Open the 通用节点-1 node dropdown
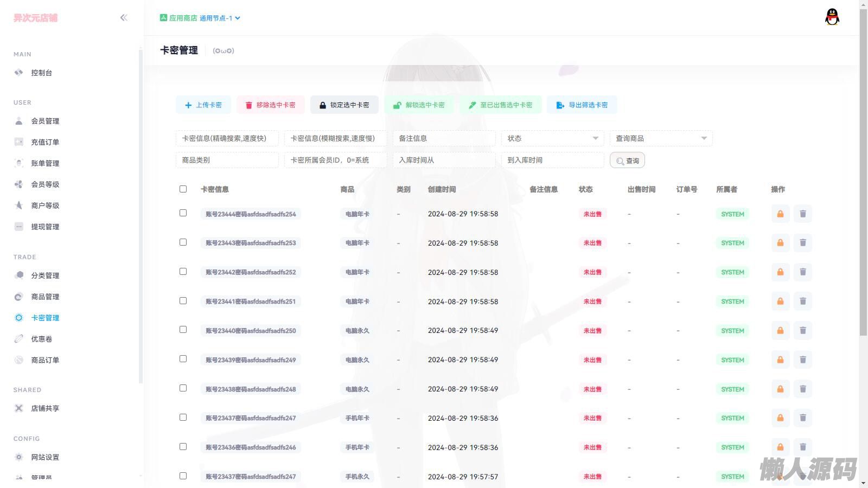 point(220,18)
